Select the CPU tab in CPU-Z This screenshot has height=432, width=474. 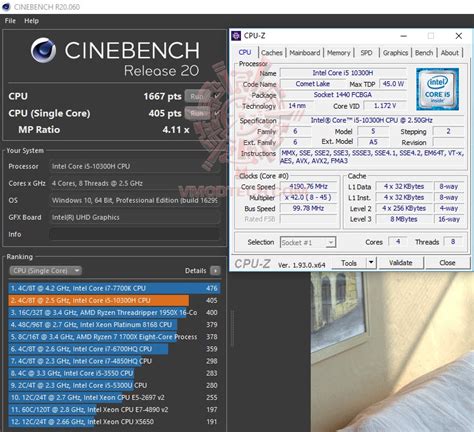click(x=245, y=52)
